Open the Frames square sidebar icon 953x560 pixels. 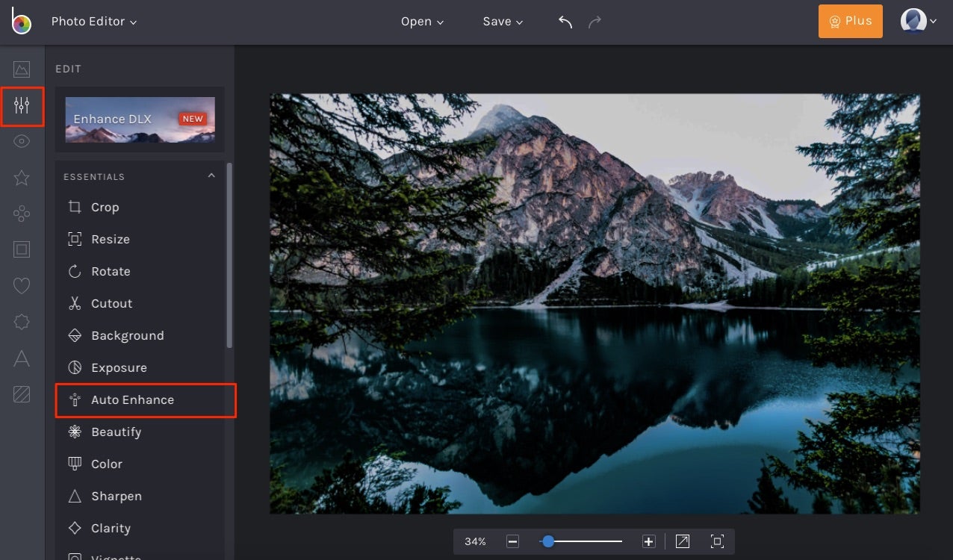point(22,249)
